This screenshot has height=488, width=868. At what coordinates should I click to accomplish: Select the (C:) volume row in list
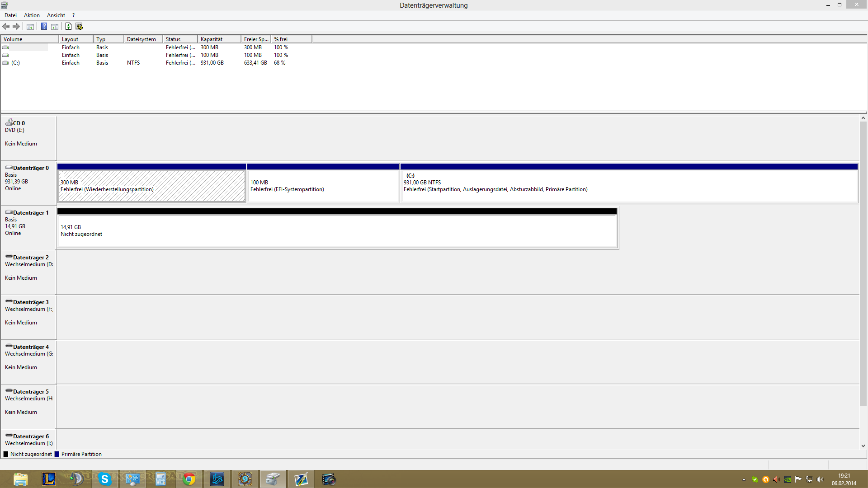tap(16, 63)
